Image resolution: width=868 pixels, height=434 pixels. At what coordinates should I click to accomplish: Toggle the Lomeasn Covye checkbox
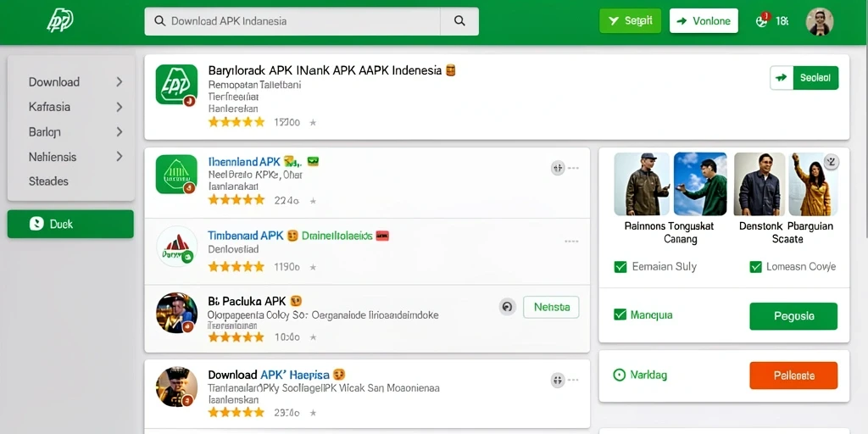755,267
